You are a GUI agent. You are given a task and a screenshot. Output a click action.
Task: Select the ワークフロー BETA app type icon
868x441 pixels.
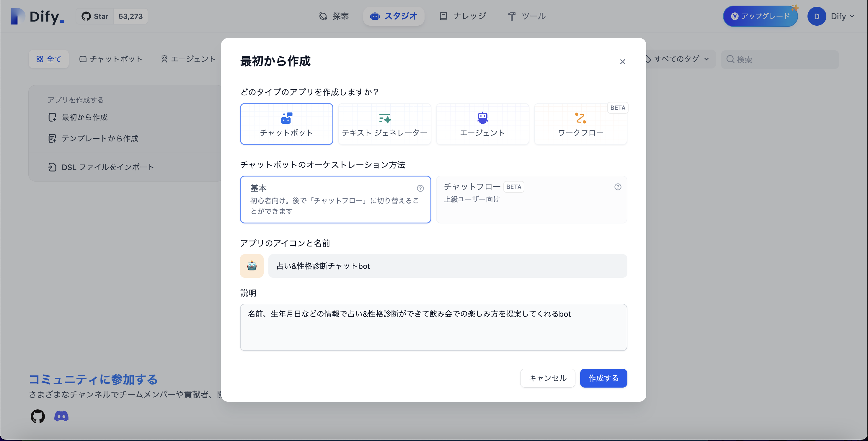click(x=580, y=118)
